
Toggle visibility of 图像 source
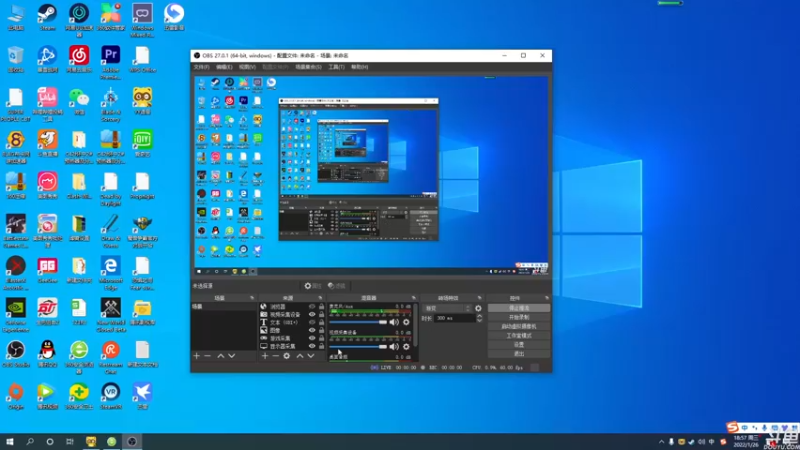pyautogui.click(x=312, y=330)
